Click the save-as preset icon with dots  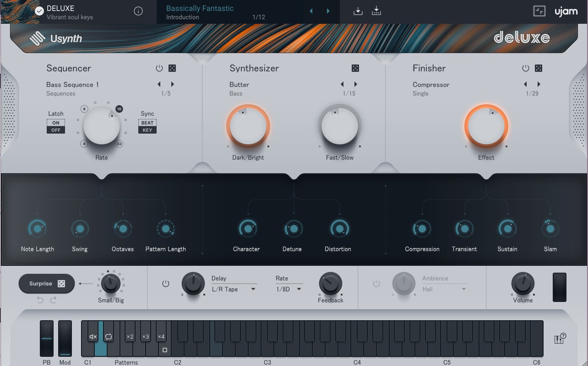pyautogui.click(x=376, y=11)
